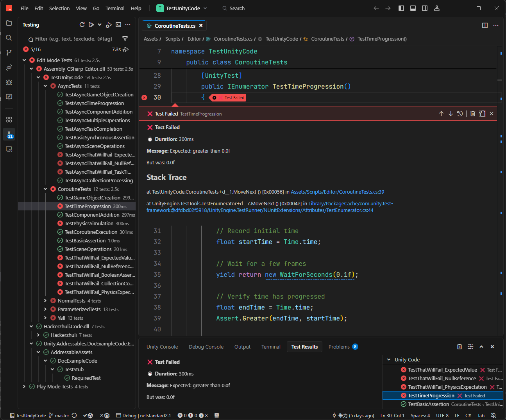Close the test failure peek view
The width and height of the screenshot is (506, 420).
pos(492,114)
